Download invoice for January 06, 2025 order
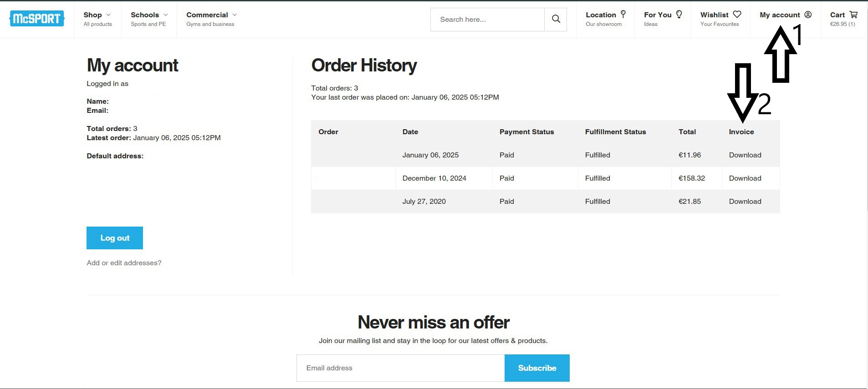 [745, 155]
